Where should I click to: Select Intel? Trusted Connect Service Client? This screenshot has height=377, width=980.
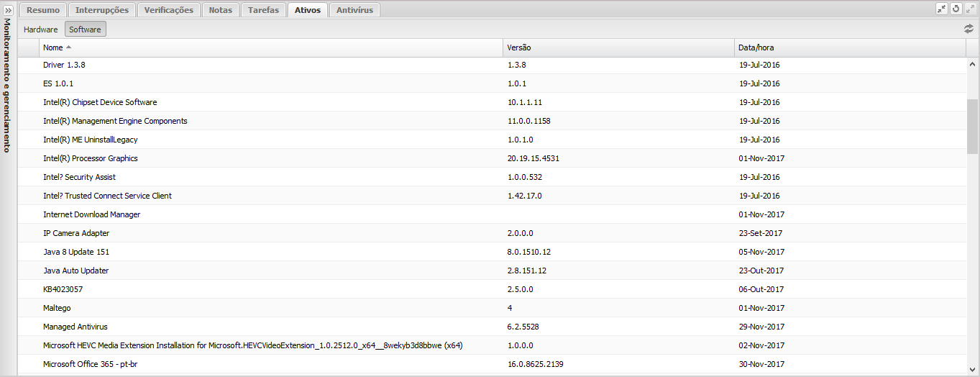[492, 196]
